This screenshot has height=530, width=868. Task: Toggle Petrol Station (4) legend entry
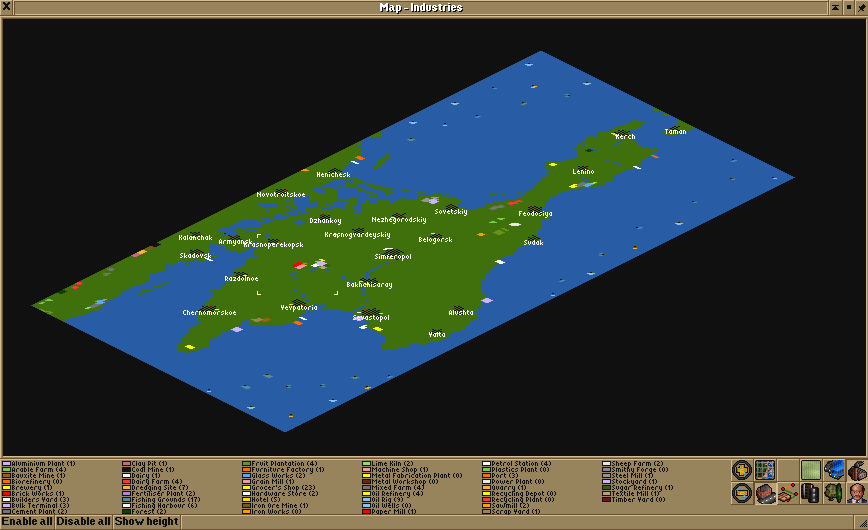(x=517, y=464)
